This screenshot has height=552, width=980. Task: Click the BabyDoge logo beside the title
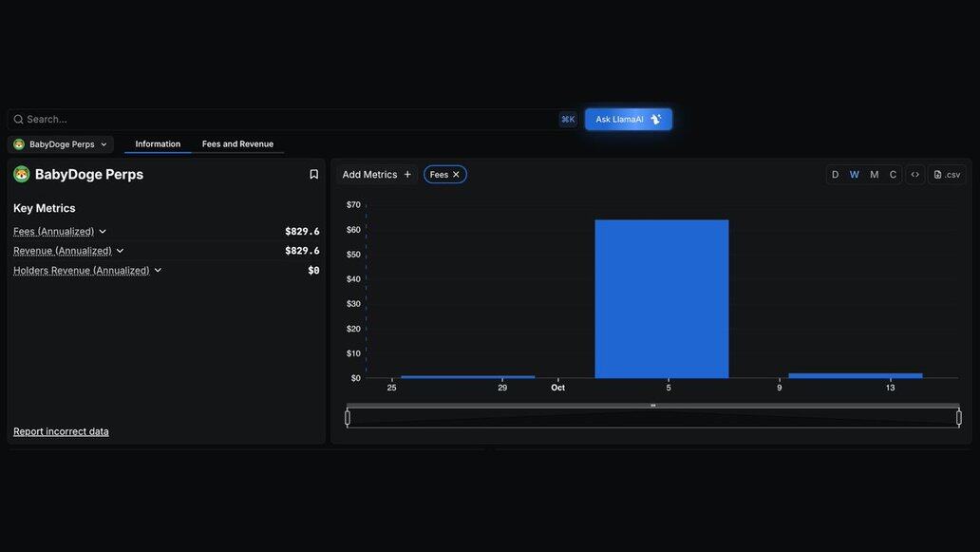point(22,175)
